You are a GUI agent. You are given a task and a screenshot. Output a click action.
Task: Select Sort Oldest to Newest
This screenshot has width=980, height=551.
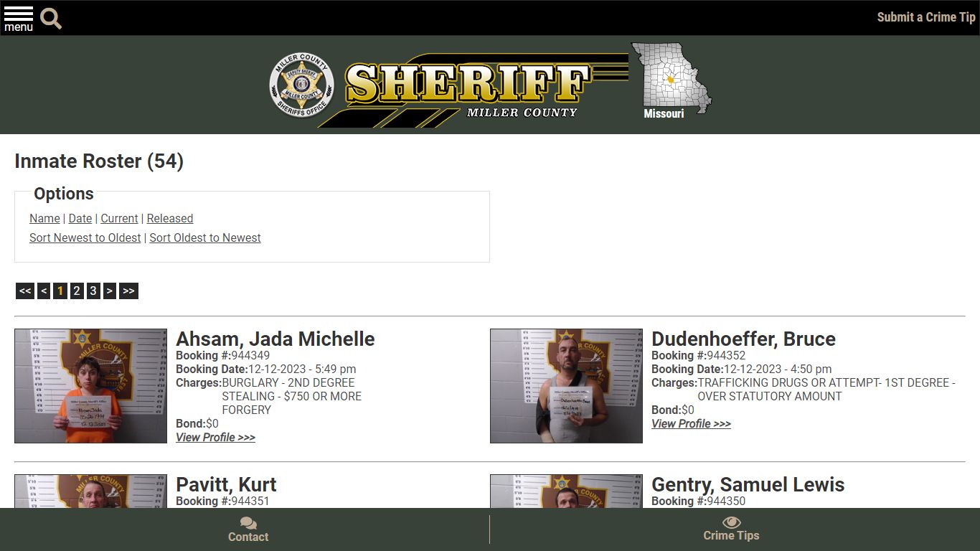pos(205,237)
